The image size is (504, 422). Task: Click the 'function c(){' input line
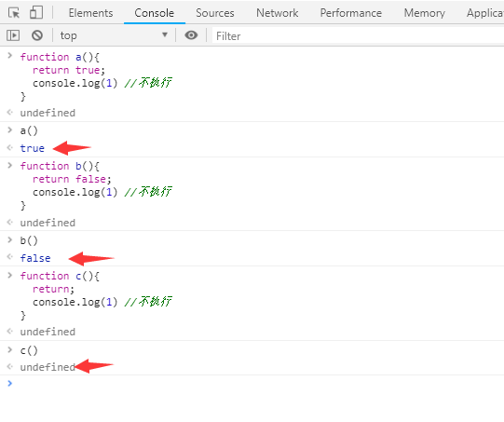click(60, 276)
